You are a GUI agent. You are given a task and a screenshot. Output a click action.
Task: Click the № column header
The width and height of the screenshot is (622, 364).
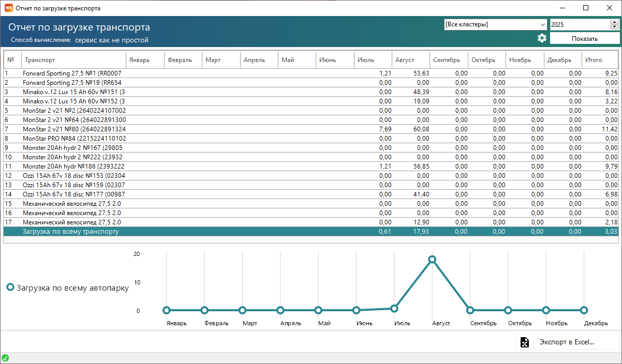point(12,60)
